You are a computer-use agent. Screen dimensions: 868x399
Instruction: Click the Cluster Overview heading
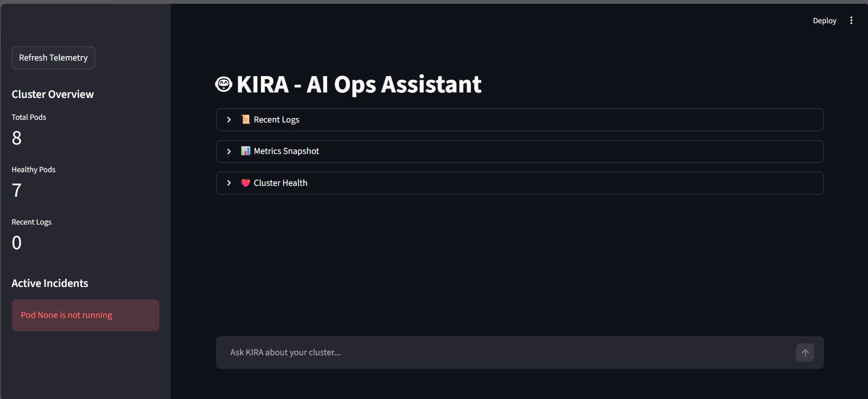53,94
